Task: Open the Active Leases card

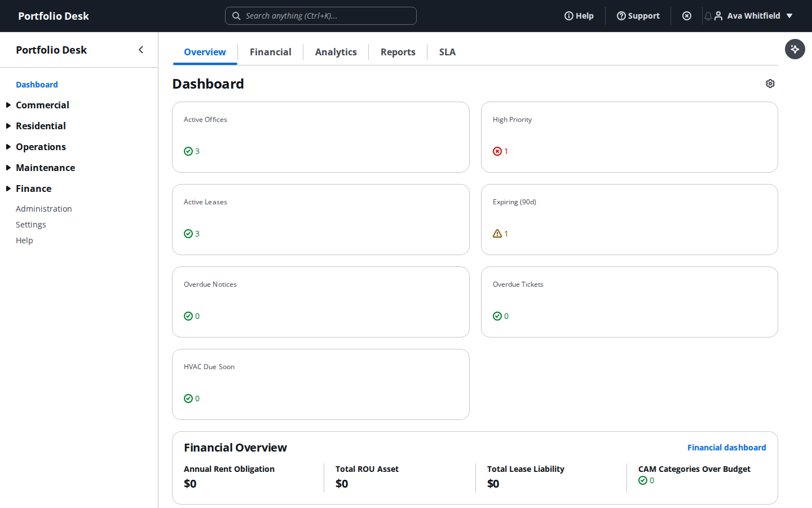Action: tap(321, 220)
